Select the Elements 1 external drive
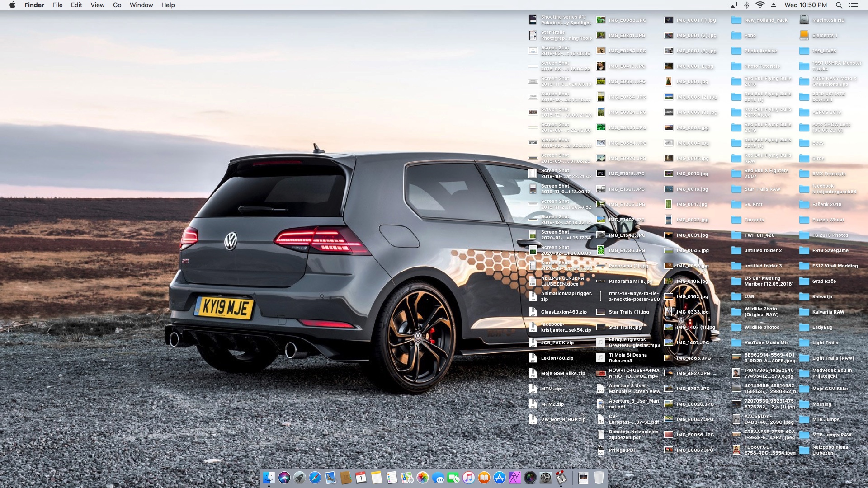This screenshot has height=488, width=868. 819,35
